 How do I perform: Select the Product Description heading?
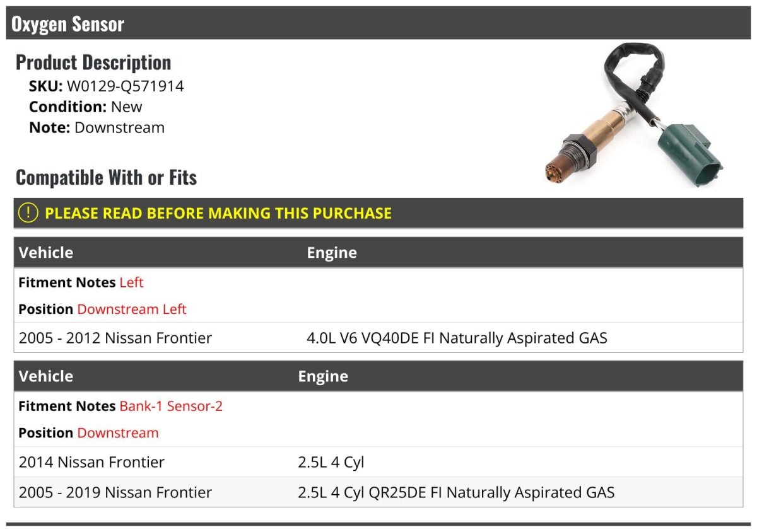point(93,62)
